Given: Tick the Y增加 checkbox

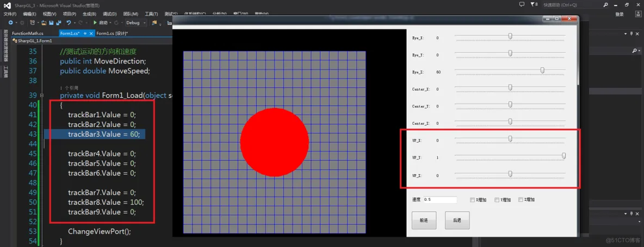Looking at the screenshot, I should [497, 200].
